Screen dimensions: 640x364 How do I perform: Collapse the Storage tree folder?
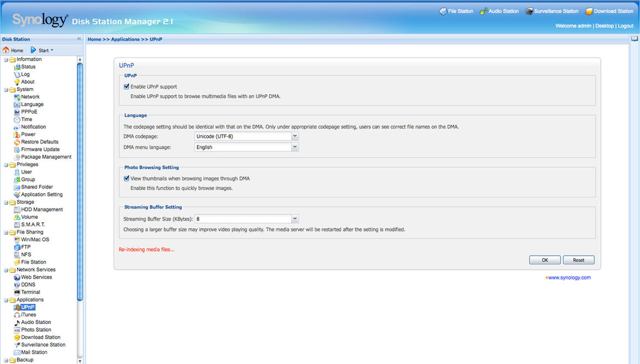[6, 203]
